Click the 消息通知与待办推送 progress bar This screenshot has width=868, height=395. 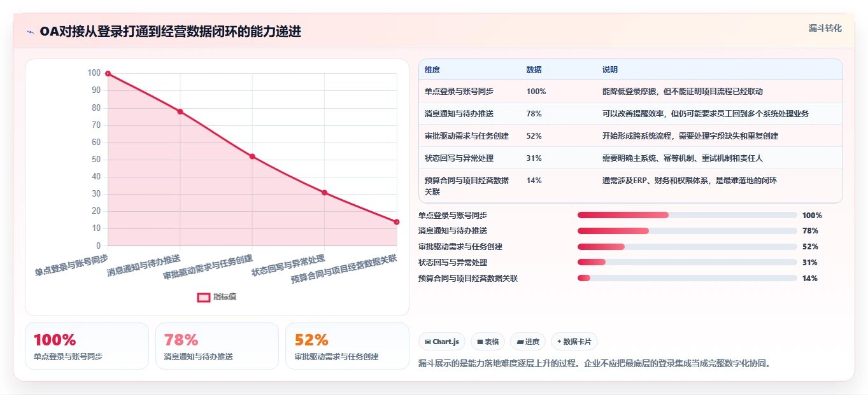point(687,231)
